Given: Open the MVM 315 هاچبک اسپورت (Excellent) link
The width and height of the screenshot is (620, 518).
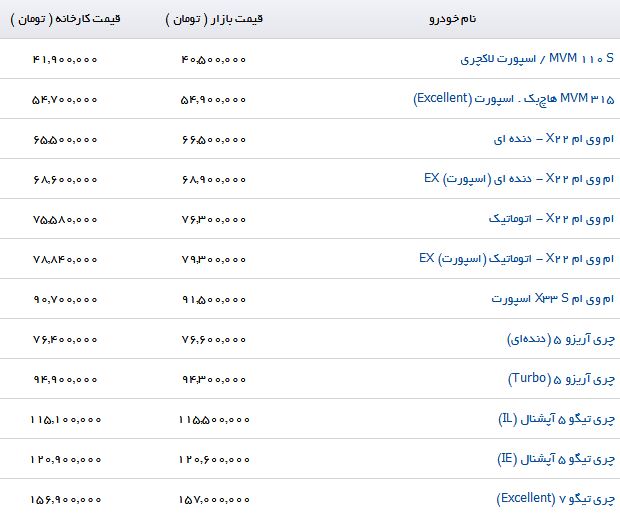Looking at the screenshot, I should pyautogui.click(x=514, y=98).
